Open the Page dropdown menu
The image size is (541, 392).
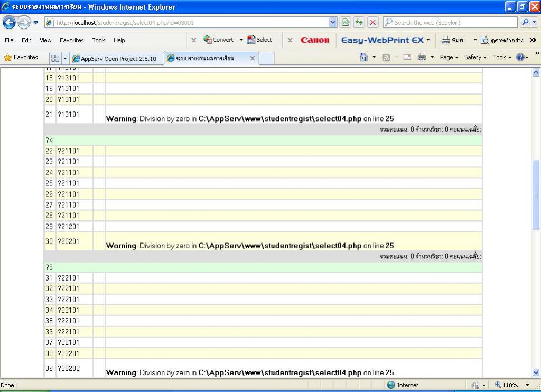[x=449, y=57]
